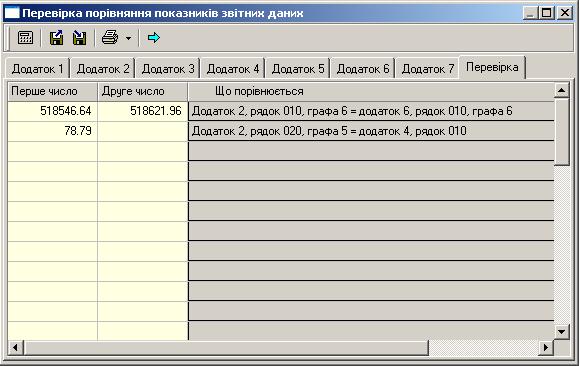Switch to the Додаток 1 tab
This screenshot has height=366, width=580.
(x=38, y=69)
